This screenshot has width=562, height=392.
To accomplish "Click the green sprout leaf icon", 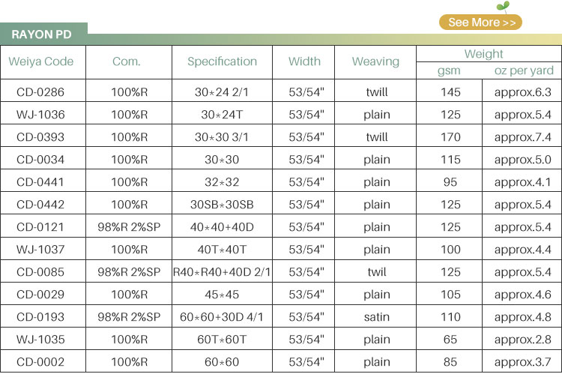I will 504,7.
